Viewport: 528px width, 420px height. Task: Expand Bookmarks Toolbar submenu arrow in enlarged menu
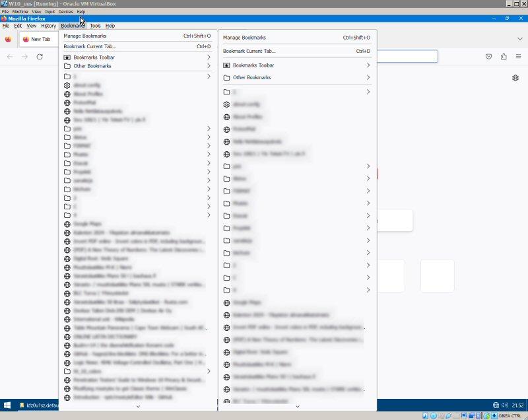(368, 65)
